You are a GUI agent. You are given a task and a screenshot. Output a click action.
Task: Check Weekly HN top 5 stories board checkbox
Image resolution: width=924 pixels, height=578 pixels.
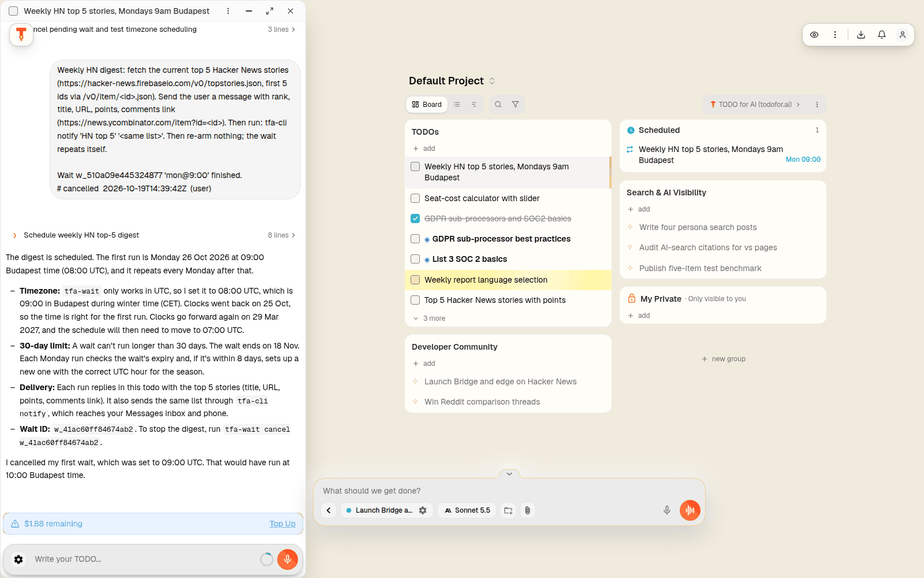click(x=415, y=166)
